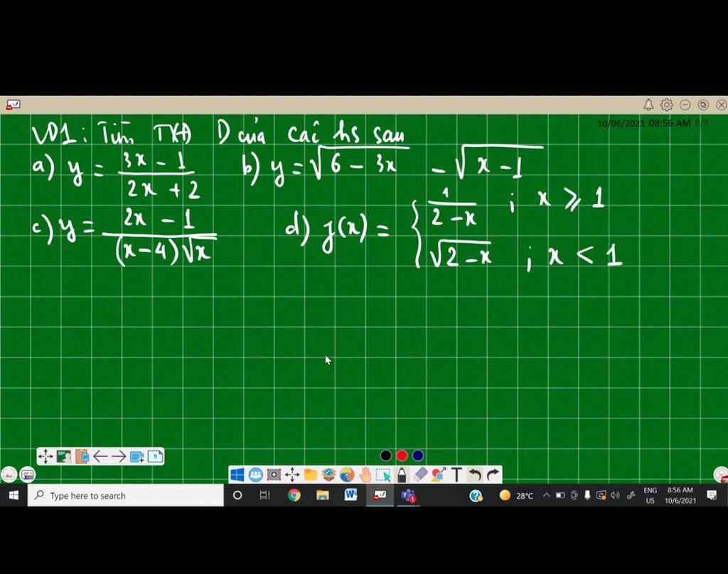
Task: Open Task View on taskbar
Action: (264, 496)
